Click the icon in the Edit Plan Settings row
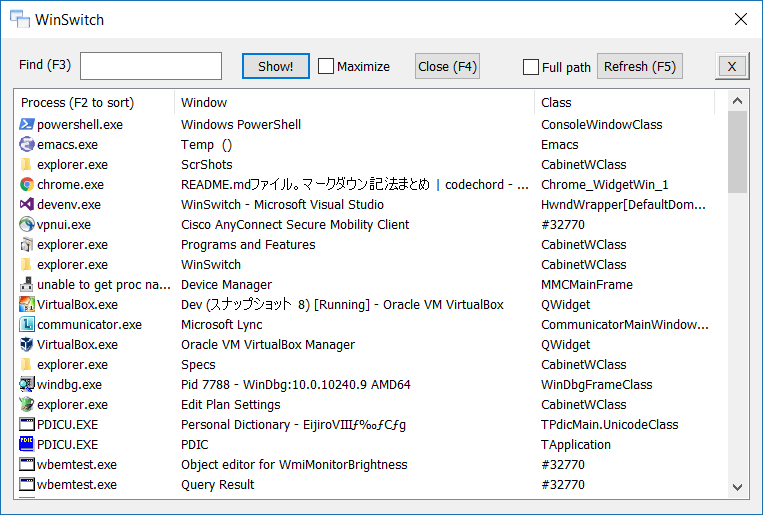This screenshot has width=763, height=515. pos(27,404)
